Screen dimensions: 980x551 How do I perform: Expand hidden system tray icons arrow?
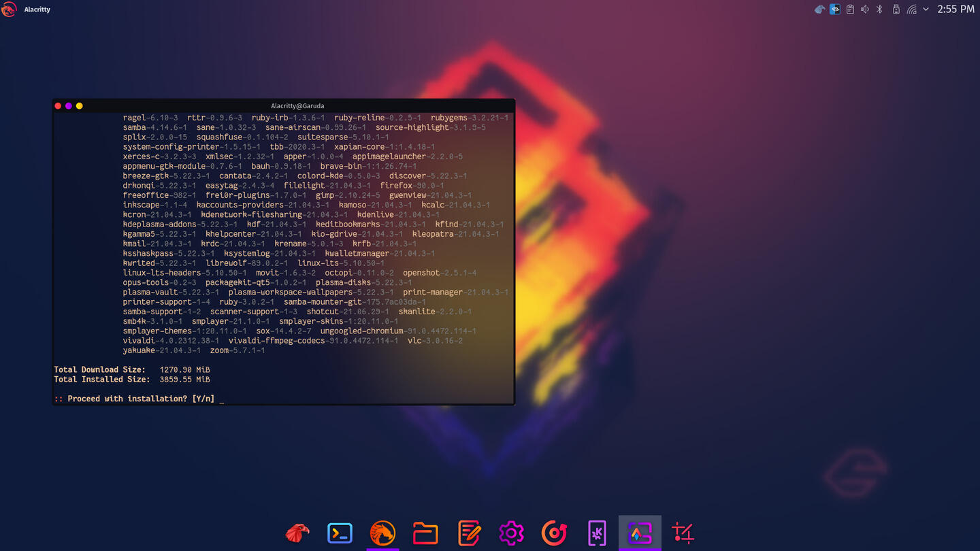[926, 10]
